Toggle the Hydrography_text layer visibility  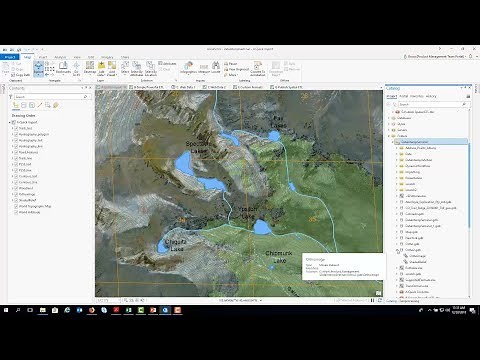pyautogui.click(x=16, y=140)
